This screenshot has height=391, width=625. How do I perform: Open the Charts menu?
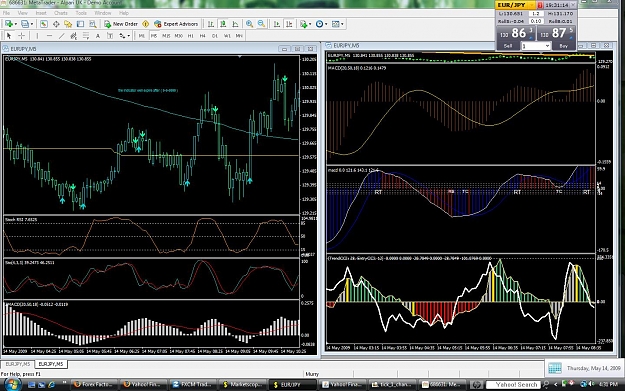click(61, 13)
